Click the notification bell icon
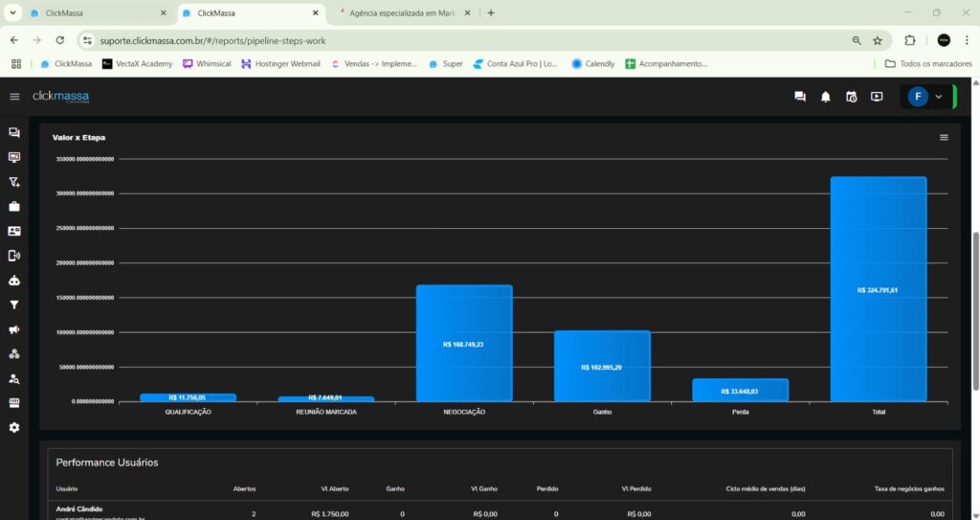Screen dimensions: 980x520 [825, 97]
